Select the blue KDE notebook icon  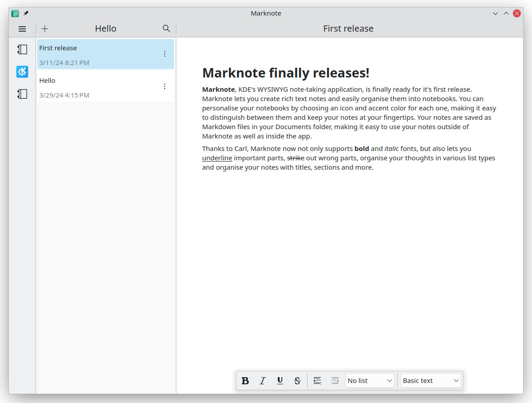(22, 72)
